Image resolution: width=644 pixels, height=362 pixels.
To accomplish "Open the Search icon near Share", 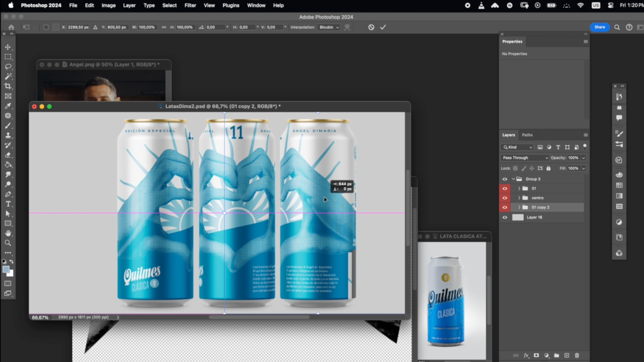I will coord(617,27).
